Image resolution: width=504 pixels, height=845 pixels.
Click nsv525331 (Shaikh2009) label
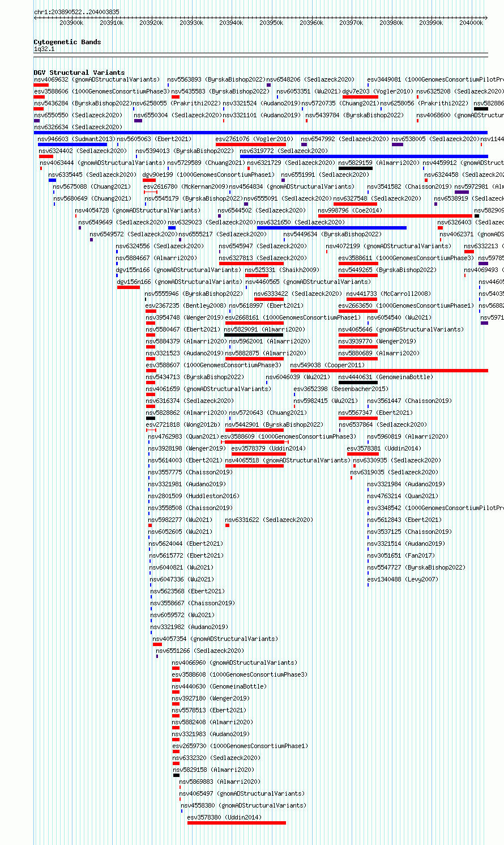282,270
